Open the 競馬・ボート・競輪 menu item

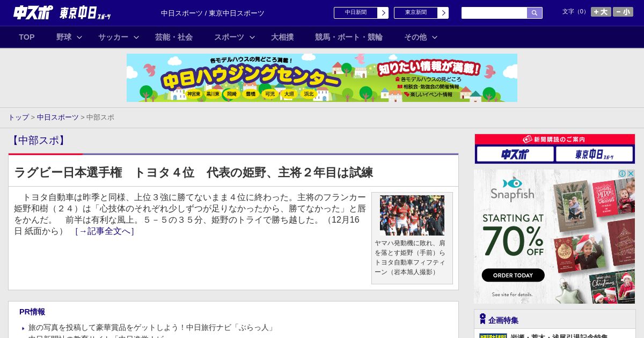(349, 37)
